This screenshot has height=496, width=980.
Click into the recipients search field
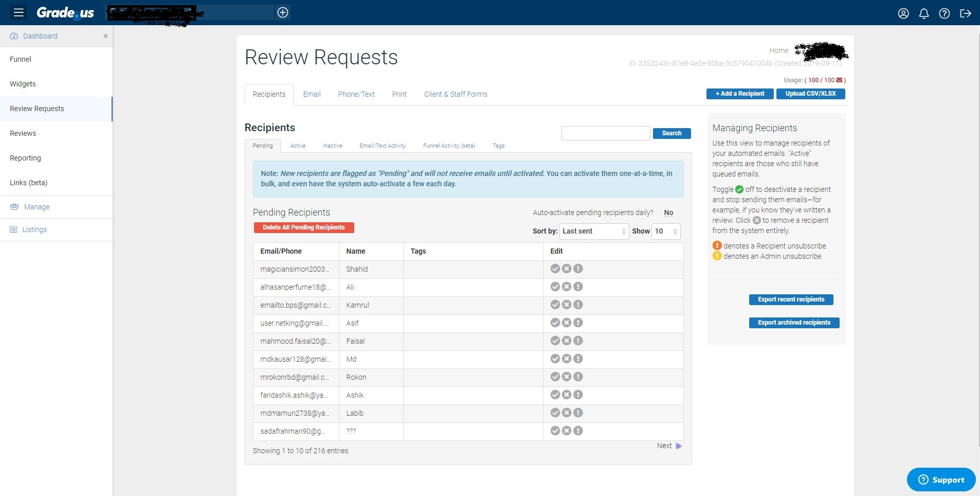tap(606, 133)
